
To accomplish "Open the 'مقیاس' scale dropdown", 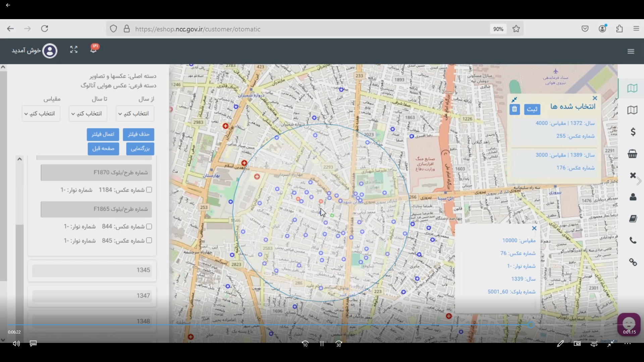I will pos(41,114).
